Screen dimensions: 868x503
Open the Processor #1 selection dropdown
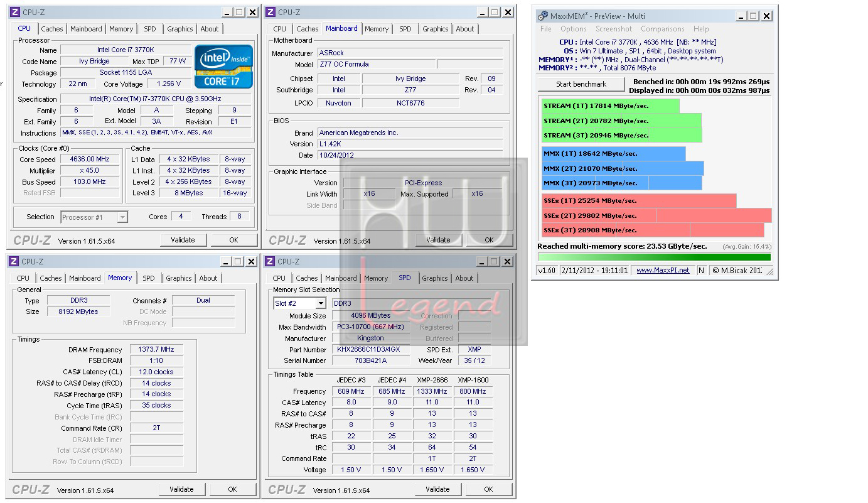(x=122, y=217)
